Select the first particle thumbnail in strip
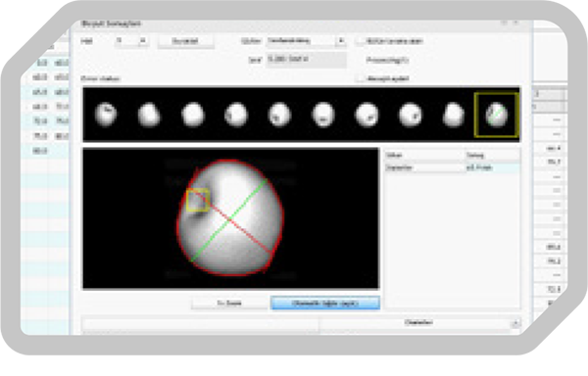 (x=106, y=114)
